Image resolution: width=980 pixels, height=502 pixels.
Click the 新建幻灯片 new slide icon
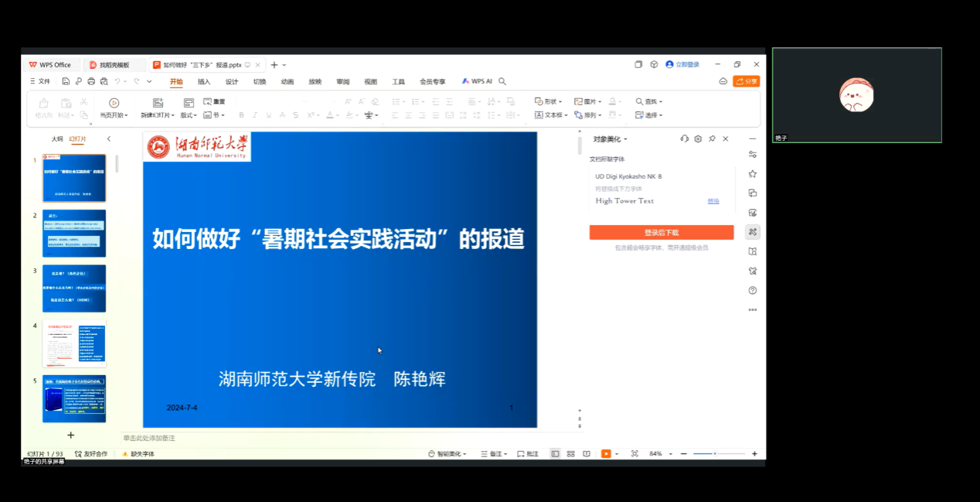(158, 103)
